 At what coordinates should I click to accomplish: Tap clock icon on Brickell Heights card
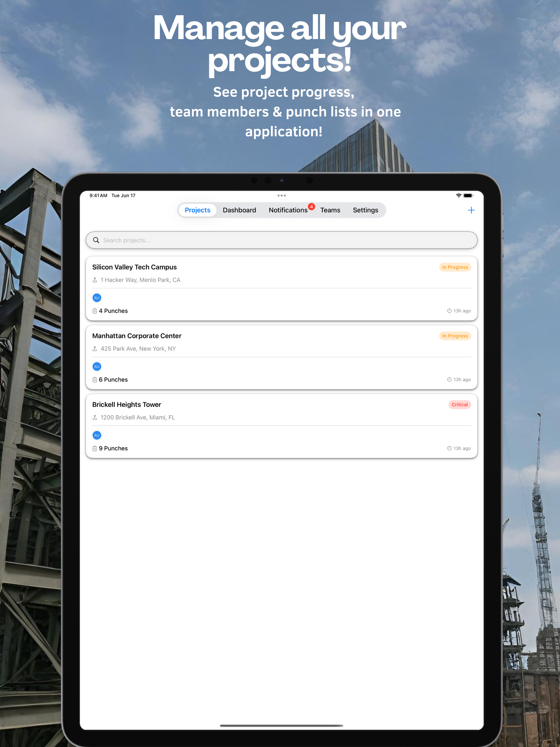pyautogui.click(x=449, y=448)
